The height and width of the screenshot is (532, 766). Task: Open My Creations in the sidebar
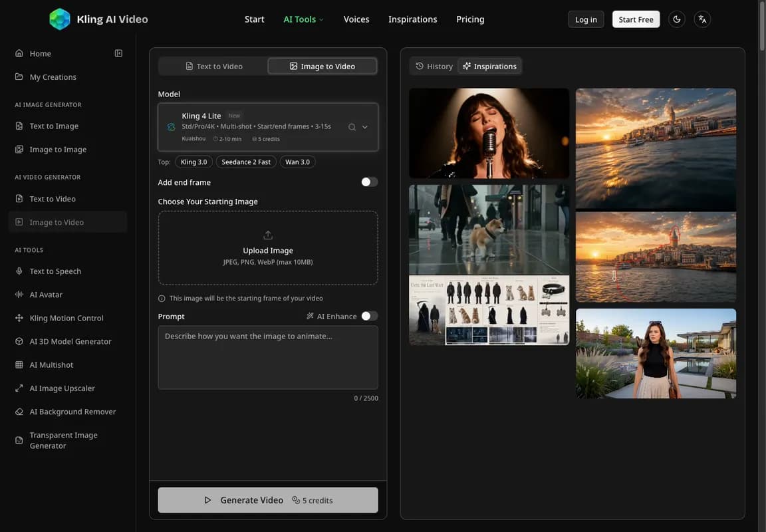coord(68,76)
